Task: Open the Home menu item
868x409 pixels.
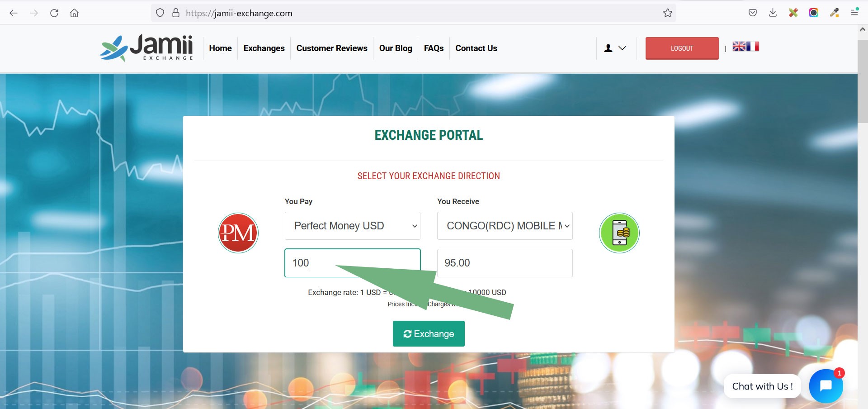Action: pyautogui.click(x=220, y=48)
